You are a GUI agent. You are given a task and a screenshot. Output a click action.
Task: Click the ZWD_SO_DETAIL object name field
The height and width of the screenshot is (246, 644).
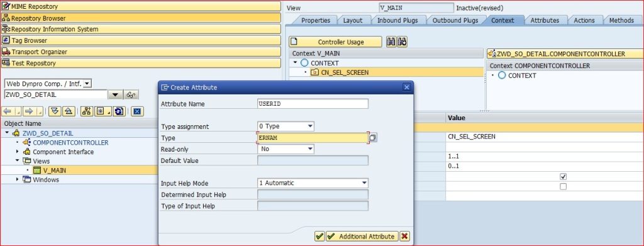coord(55,94)
